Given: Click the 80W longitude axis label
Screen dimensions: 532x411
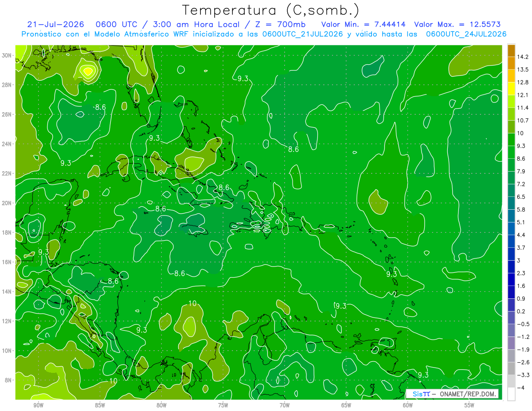Looking at the screenshot, I should [161, 405].
